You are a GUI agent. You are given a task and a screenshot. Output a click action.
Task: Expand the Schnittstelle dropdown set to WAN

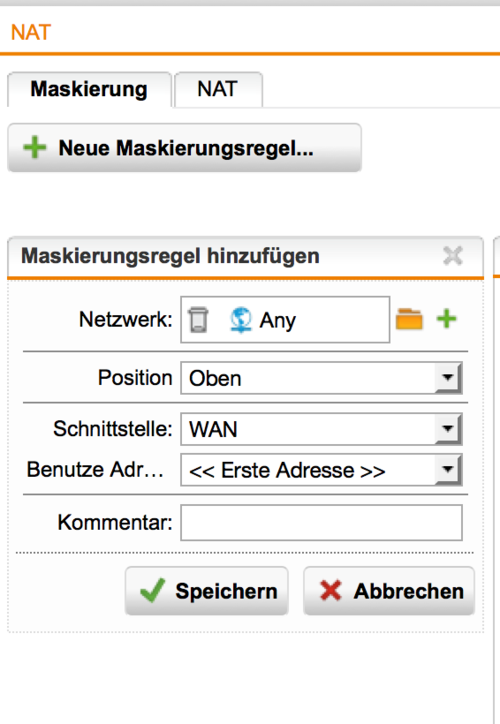321,429
